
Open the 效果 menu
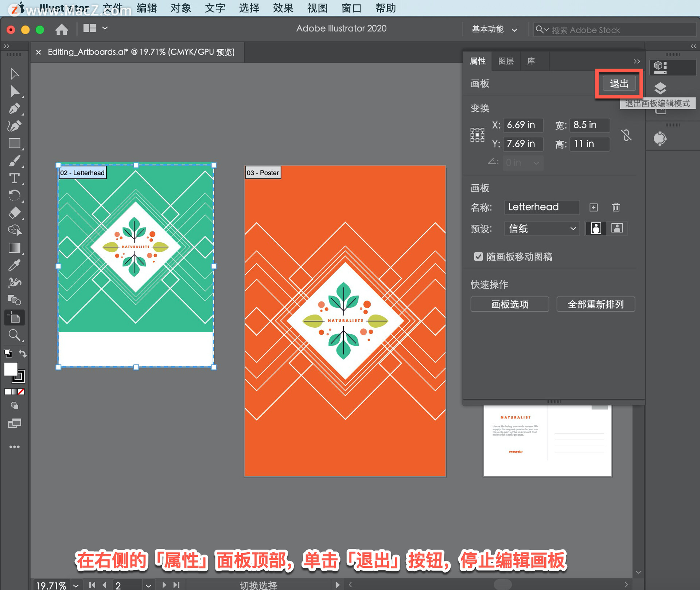coord(283,8)
